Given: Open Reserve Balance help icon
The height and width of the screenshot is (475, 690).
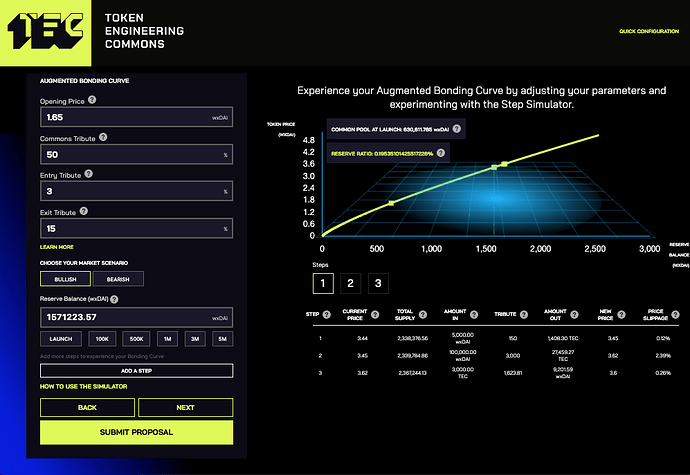Looking at the screenshot, I should tap(114, 299).
